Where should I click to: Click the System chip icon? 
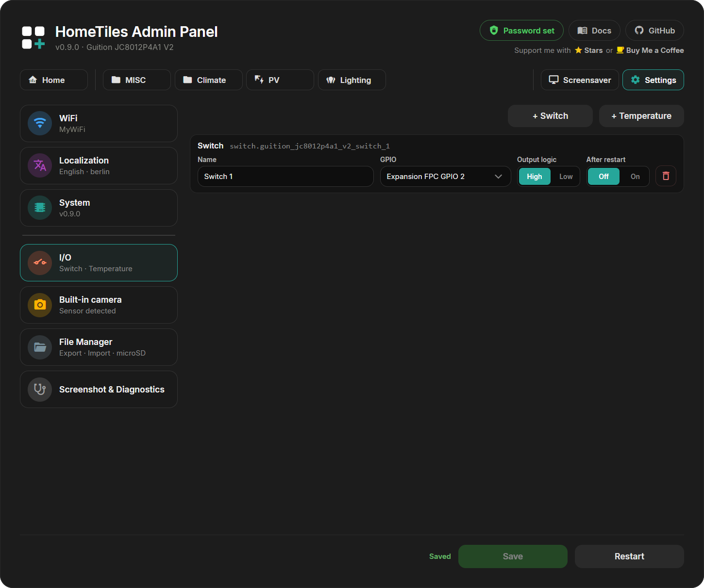point(40,208)
